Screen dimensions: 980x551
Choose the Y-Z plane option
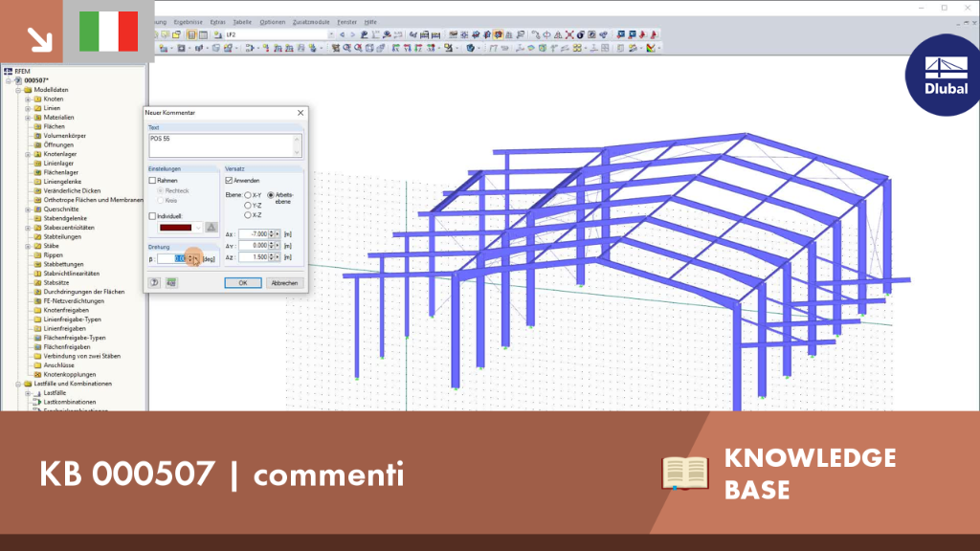(x=248, y=205)
